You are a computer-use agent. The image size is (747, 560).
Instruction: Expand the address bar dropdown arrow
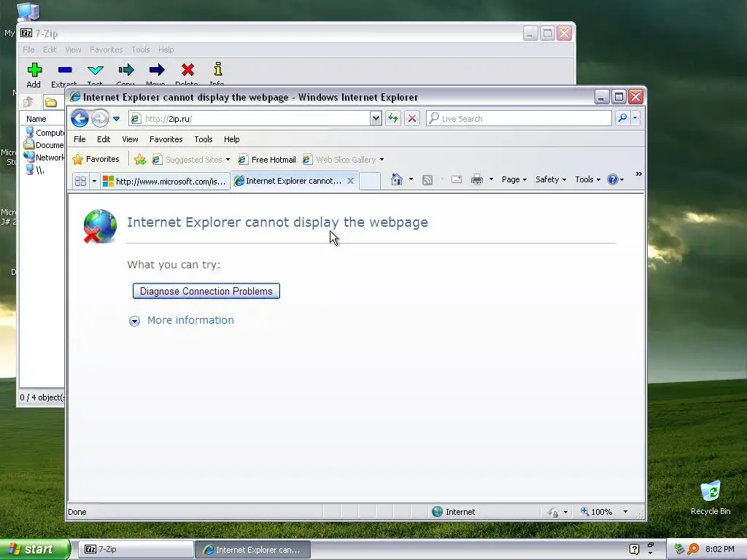tap(376, 119)
